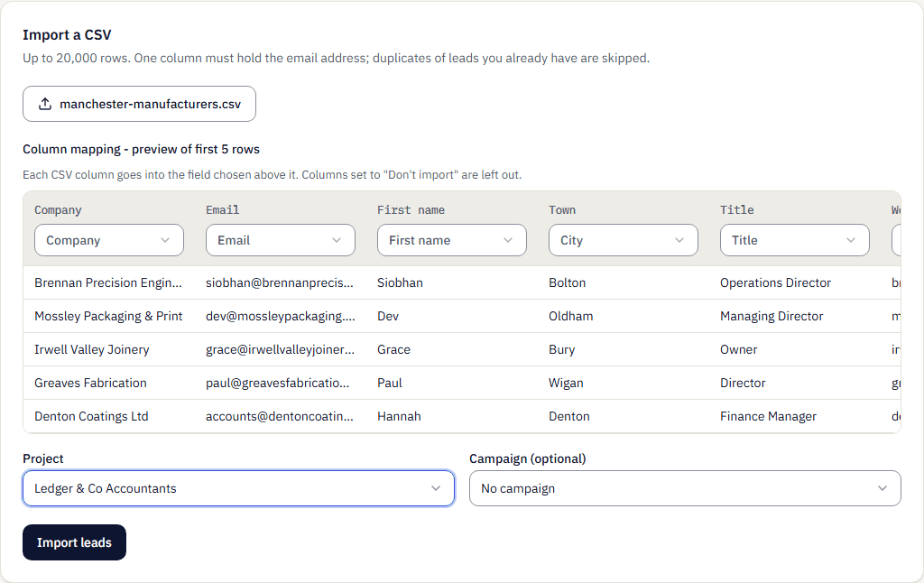Viewport: 924px width, 583px height.
Task: Click the first name Paul
Action: (x=390, y=383)
